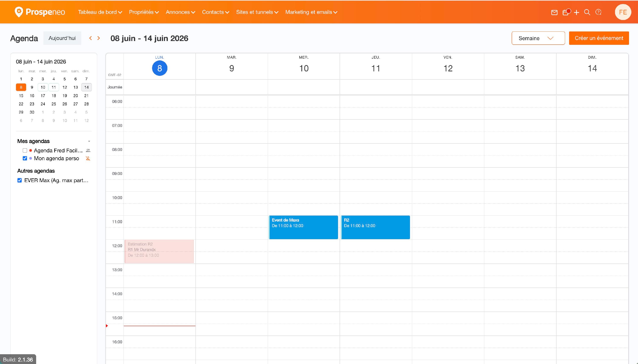Click unshared icon beside Mon agenda perso
The height and width of the screenshot is (364, 638).
[88, 158]
